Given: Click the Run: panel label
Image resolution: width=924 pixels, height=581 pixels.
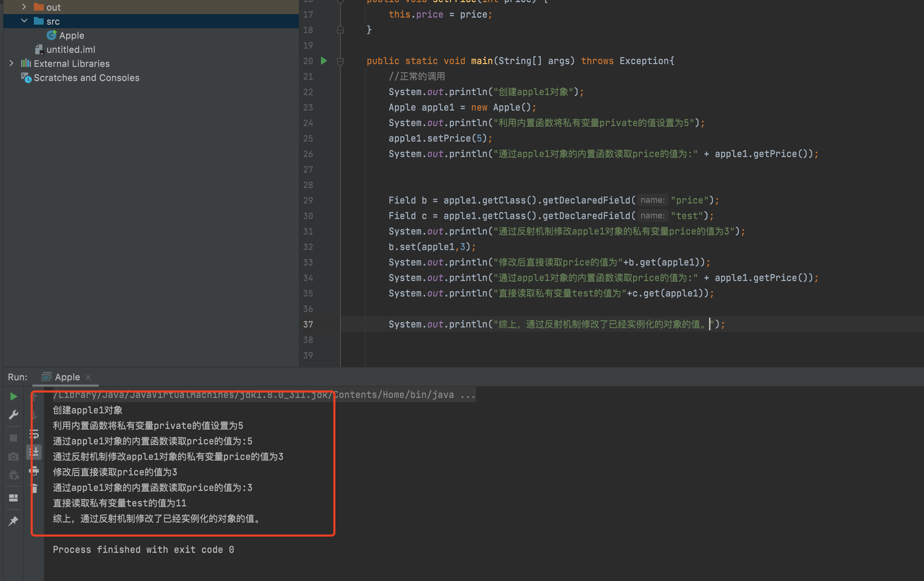Looking at the screenshot, I should click(18, 377).
